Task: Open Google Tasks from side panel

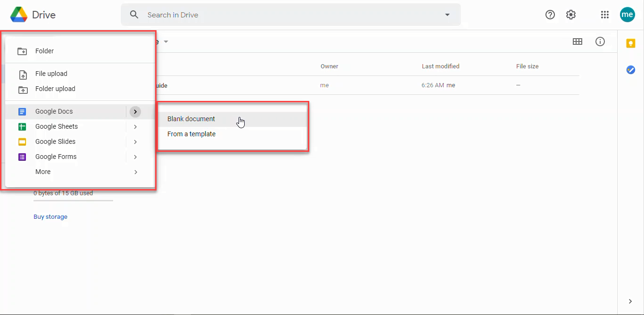Action: pos(630,70)
